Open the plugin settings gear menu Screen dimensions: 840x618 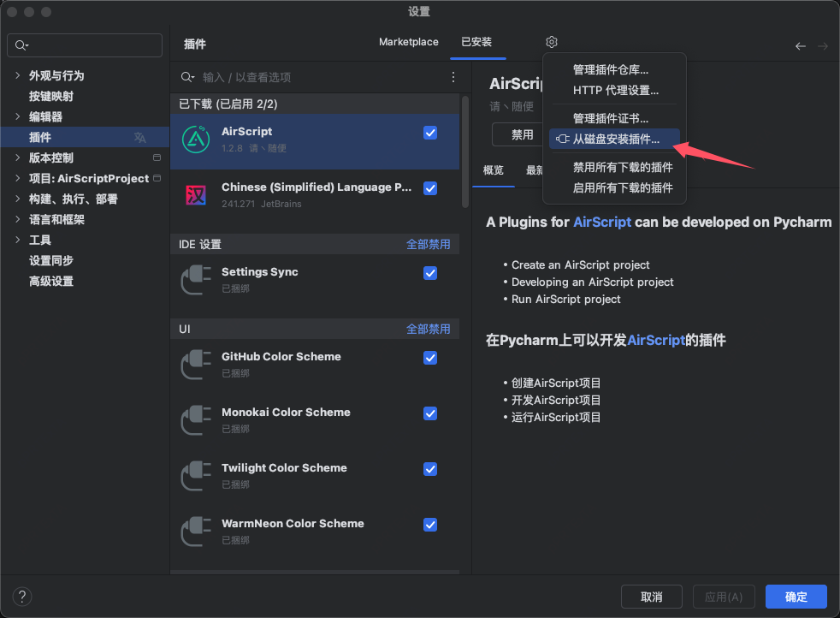pyautogui.click(x=552, y=42)
